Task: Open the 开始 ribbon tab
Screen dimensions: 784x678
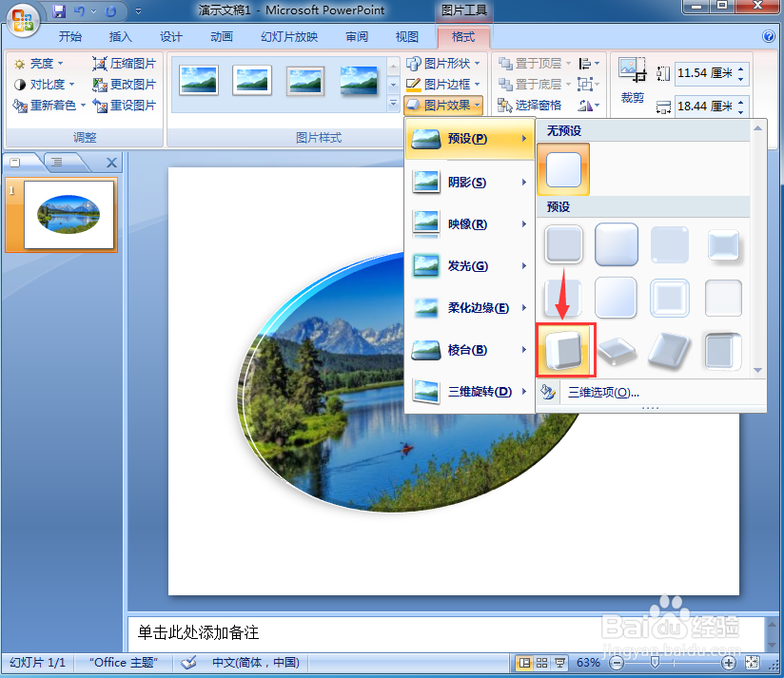Action: click(x=70, y=36)
